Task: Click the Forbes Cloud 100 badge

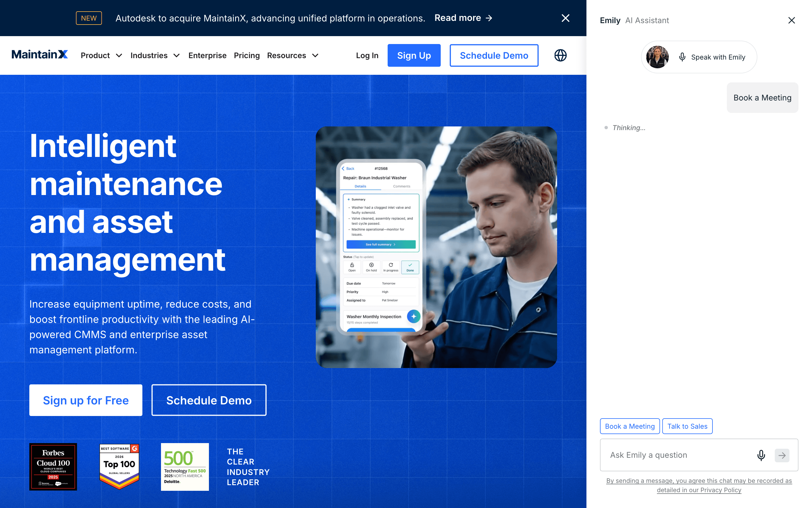Action: [x=53, y=467]
